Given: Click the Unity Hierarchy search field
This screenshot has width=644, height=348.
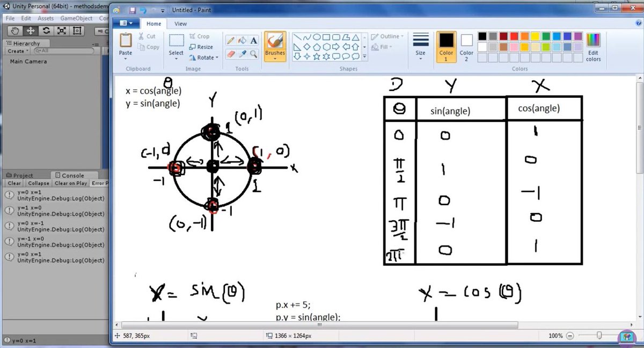Looking at the screenshot, I should pos(63,51).
